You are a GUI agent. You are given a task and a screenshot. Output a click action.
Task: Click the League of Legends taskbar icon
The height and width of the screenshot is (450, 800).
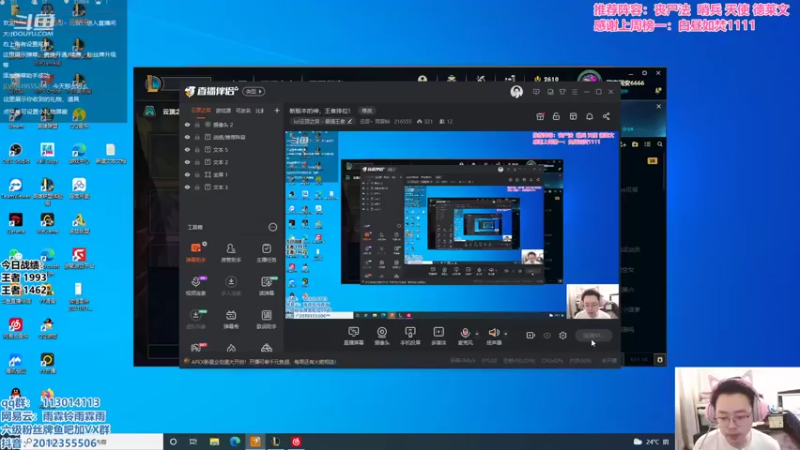[x=276, y=441]
